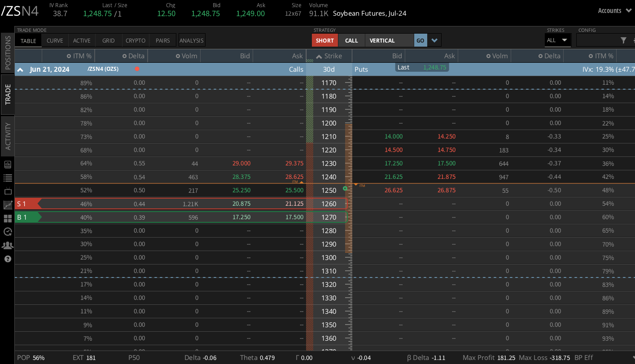Image resolution: width=635 pixels, height=364 pixels.
Task: Open the TRADE side tab
Action: click(8, 94)
